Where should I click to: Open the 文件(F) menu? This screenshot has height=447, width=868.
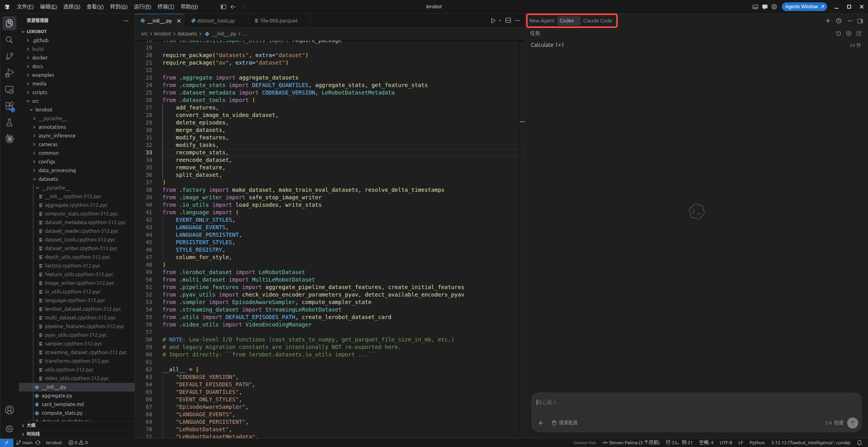25,7
